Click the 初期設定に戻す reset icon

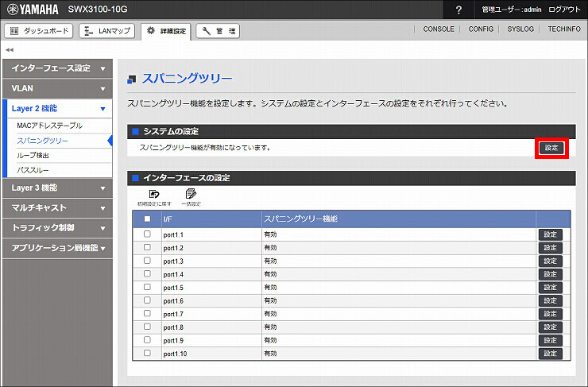(x=154, y=198)
